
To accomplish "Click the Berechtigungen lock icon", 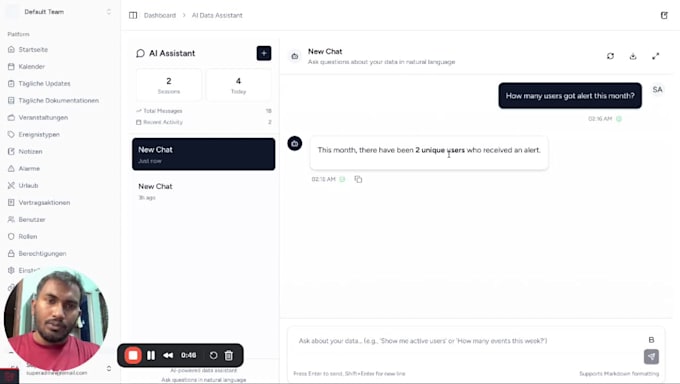I will point(11,253).
